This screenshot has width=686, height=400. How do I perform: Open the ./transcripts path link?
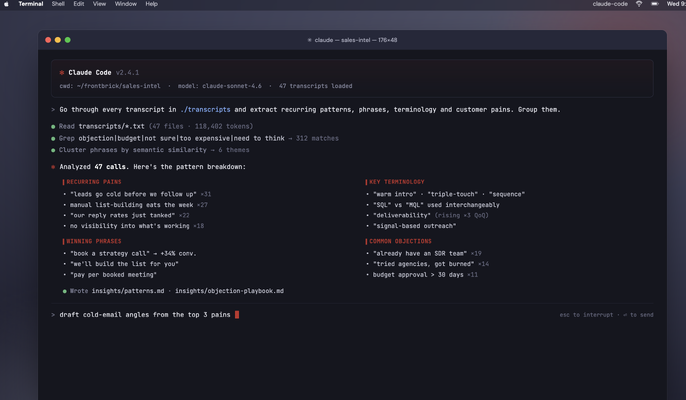(205, 109)
